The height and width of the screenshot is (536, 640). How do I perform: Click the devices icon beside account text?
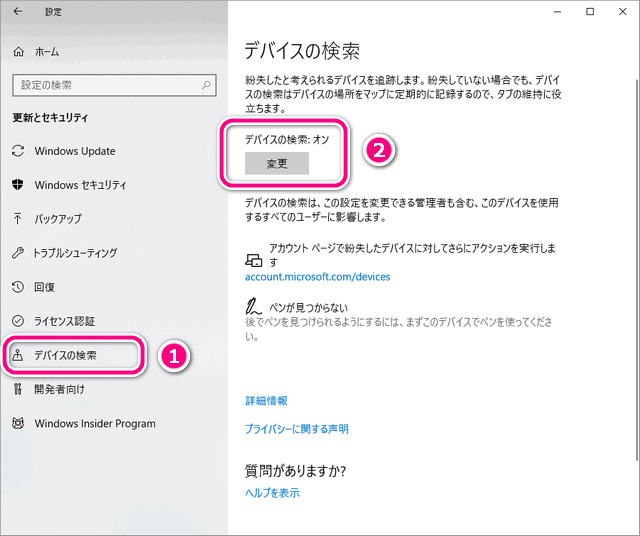coord(253,260)
